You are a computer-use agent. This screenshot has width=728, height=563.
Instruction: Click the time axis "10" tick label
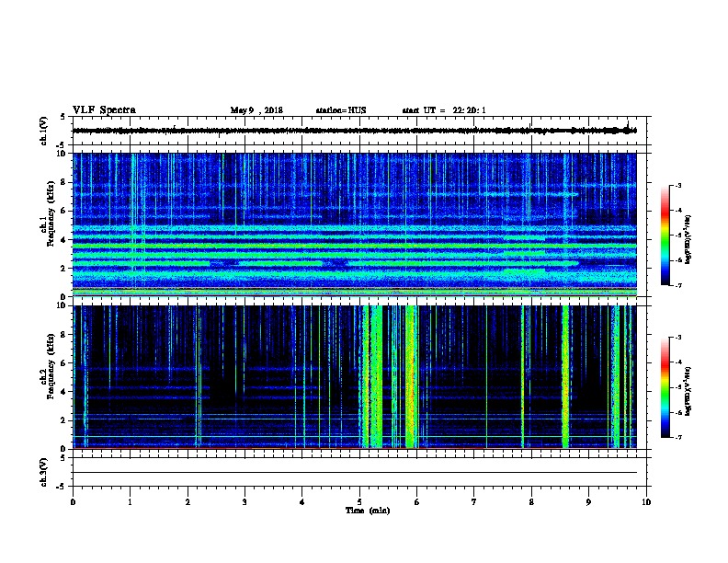pos(646,501)
